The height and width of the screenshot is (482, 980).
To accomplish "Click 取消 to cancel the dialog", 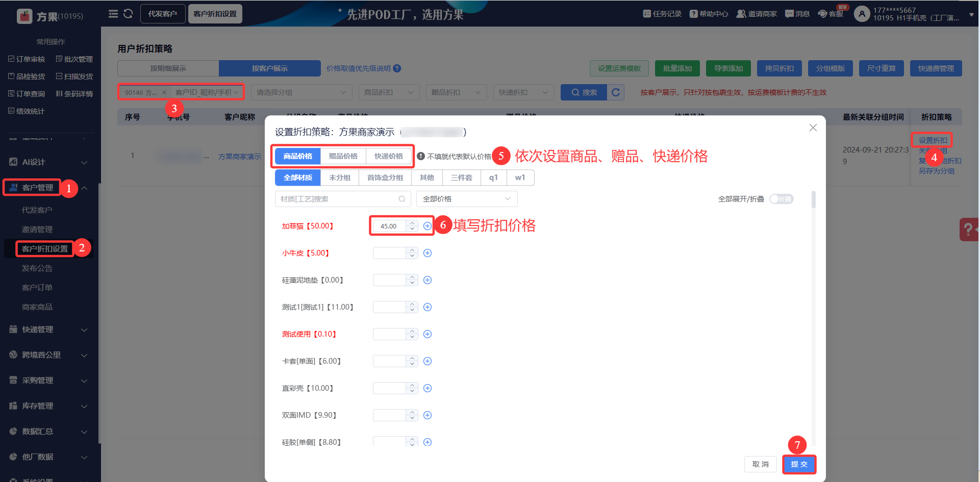I will 761,464.
